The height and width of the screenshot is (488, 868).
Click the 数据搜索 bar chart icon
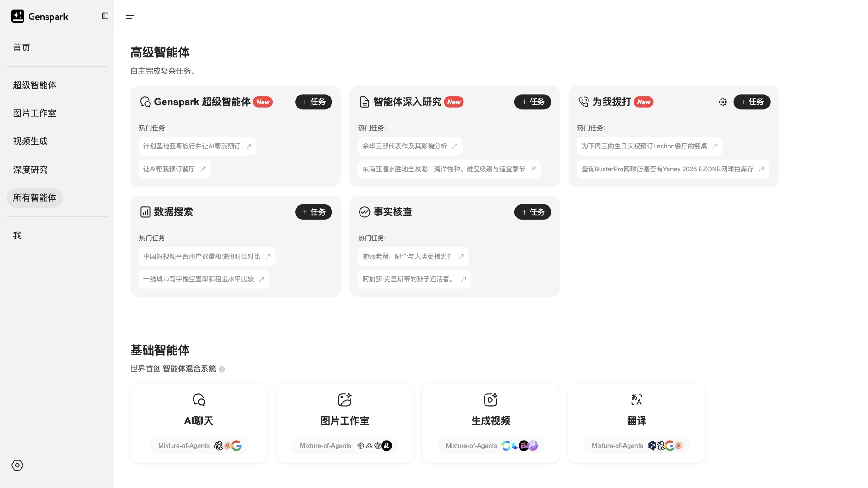point(145,212)
